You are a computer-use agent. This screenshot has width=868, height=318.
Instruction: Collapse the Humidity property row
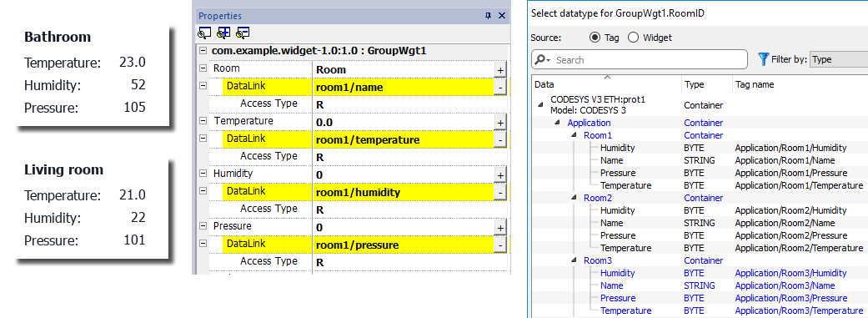[203, 174]
